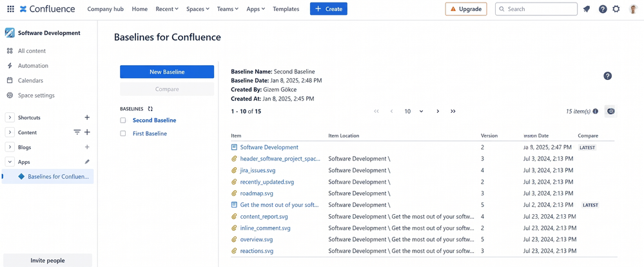This screenshot has width=644, height=267.
Task: Open the inline_comment.svg item link
Action: pos(266,228)
